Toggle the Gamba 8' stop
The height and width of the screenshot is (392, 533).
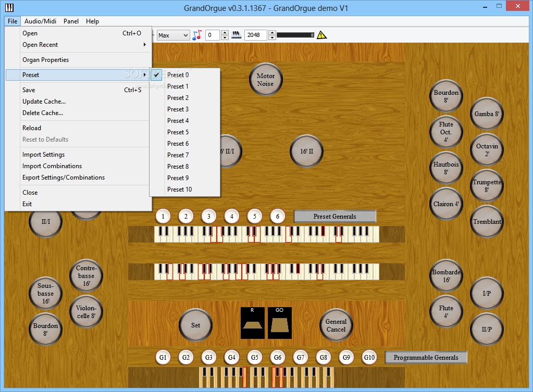pos(487,114)
